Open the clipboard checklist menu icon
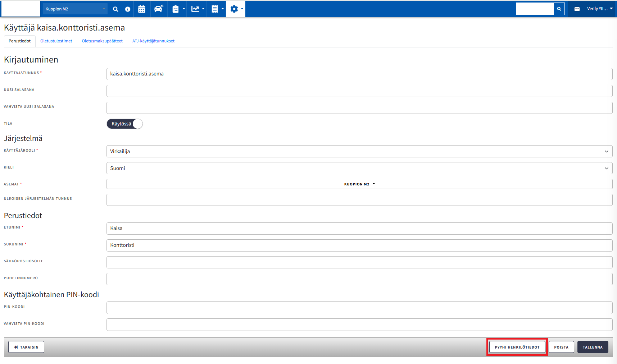This screenshot has height=364, width=617. click(x=178, y=9)
